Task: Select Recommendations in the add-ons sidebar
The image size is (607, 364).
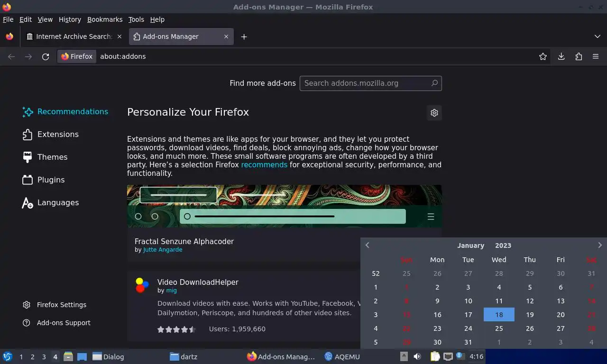Action: (x=65, y=112)
